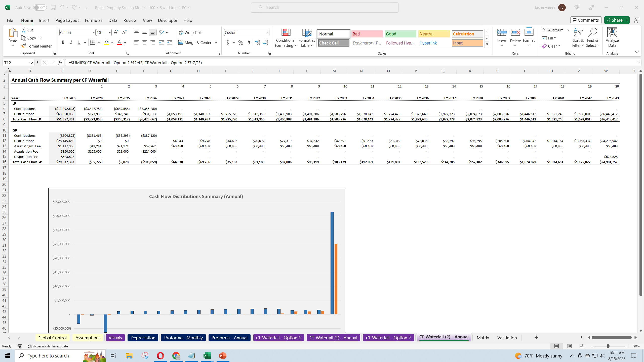Increase font size with the large A icon
Screen dimensions: 644x362
coord(116,32)
